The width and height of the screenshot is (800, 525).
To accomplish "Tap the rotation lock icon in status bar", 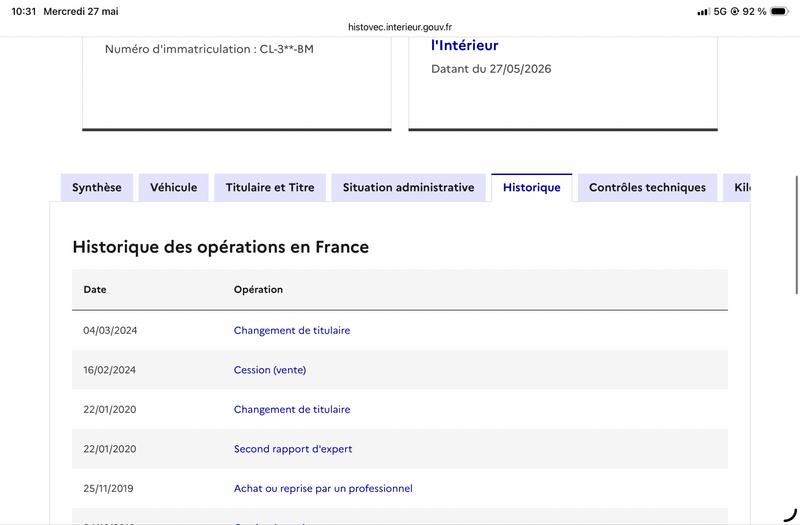I will [735, 11].
